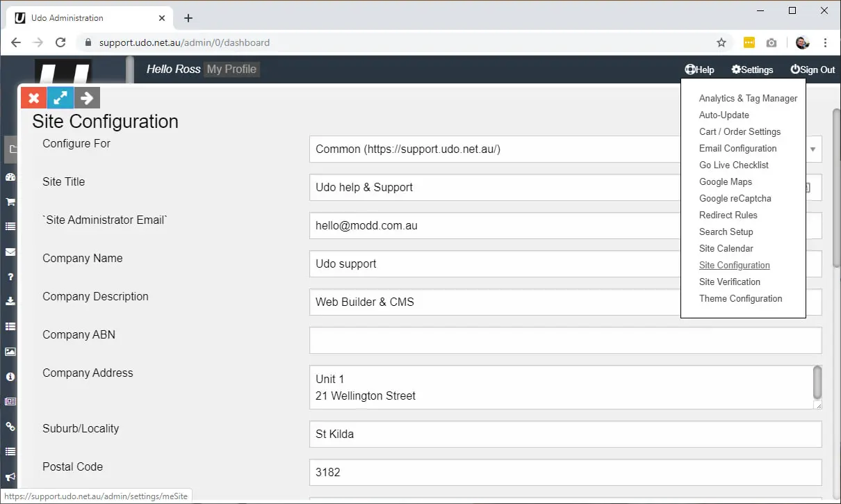
Task: Click the question mark sidebar icon
Action: point(10,277)
